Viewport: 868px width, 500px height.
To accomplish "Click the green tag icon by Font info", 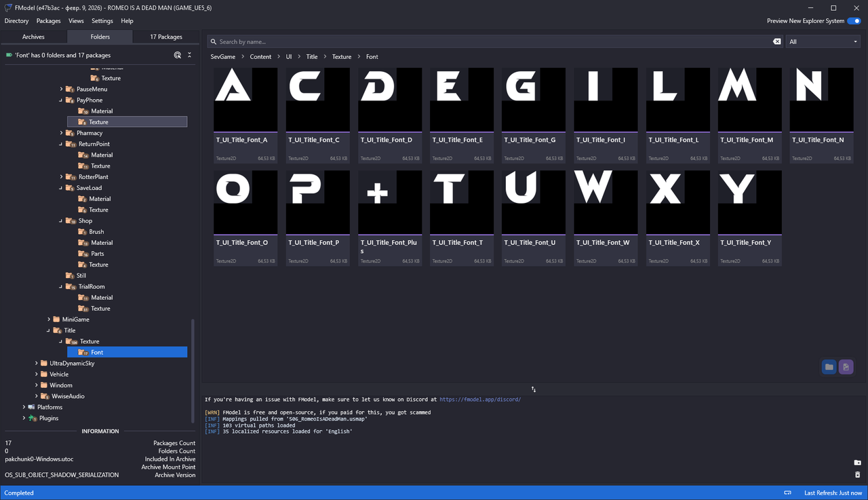I will click(9, 55).
